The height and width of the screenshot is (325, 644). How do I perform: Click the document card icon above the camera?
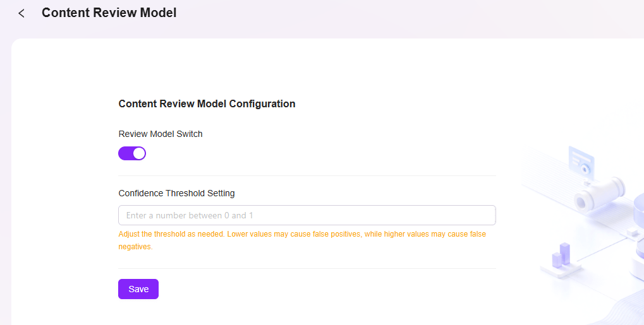(x=581, y=160)
